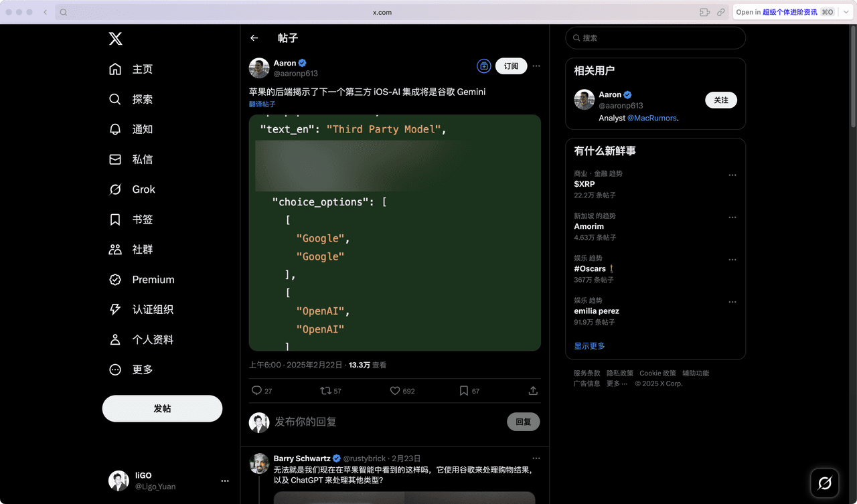The height and width of the screenshot is (504, 857).
Task: Open the Cookie 政策 link
Action: click(657, 373)
